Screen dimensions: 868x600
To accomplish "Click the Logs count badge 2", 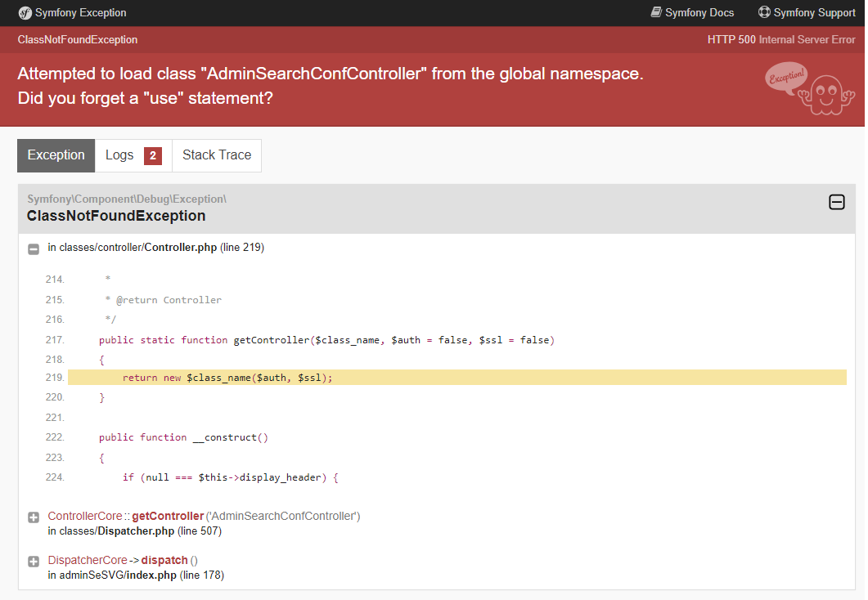I will pos(153,156).
